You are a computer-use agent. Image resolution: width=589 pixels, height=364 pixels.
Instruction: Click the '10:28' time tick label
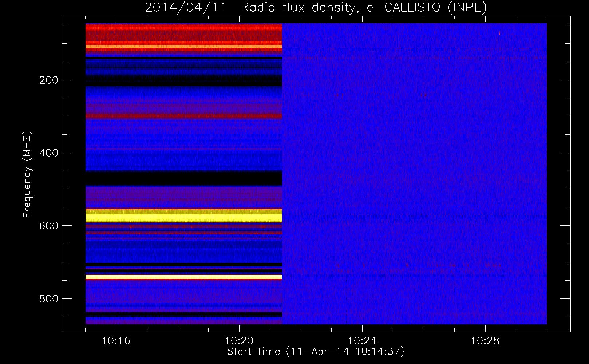(485, 341)
